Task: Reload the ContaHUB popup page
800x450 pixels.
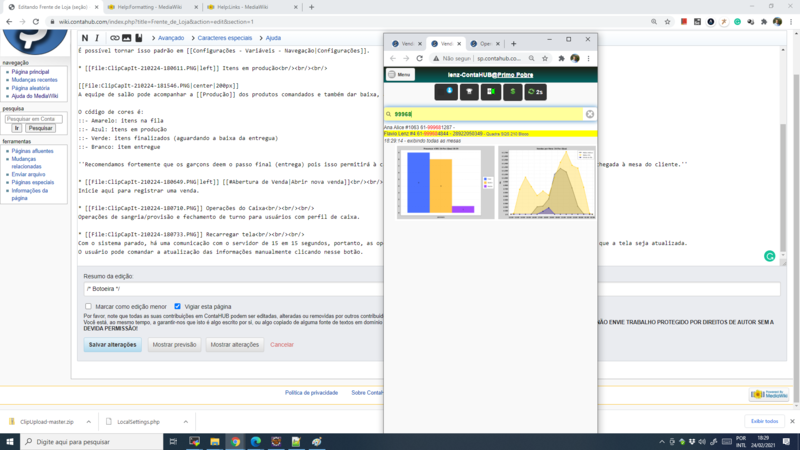Action: (x=419, y=59)
